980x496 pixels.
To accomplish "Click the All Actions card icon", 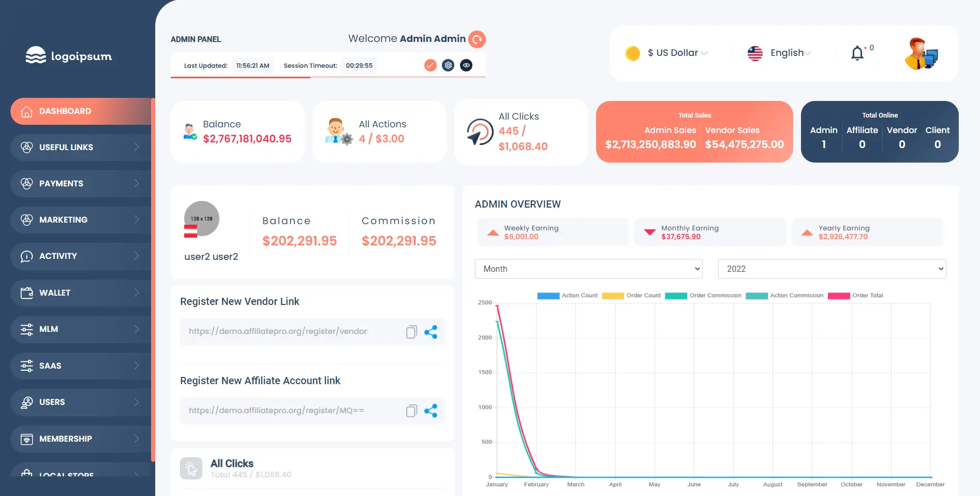I will click(339, 132).
